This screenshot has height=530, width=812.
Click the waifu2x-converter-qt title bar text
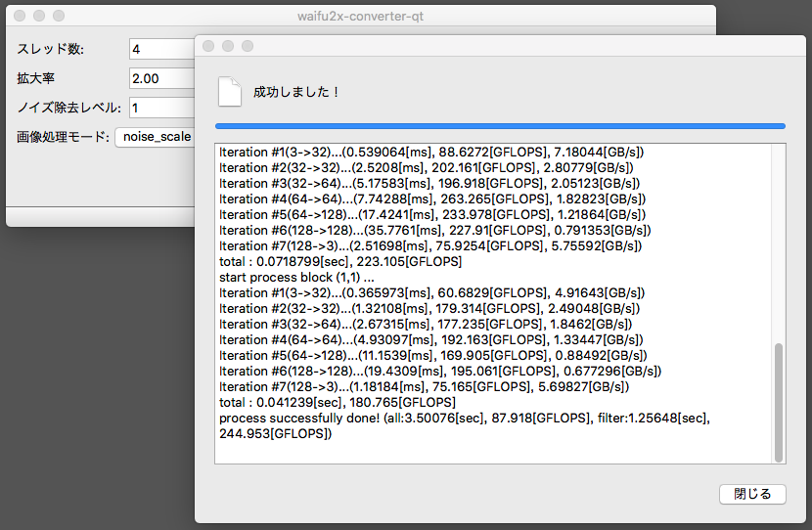click(360, 16)
